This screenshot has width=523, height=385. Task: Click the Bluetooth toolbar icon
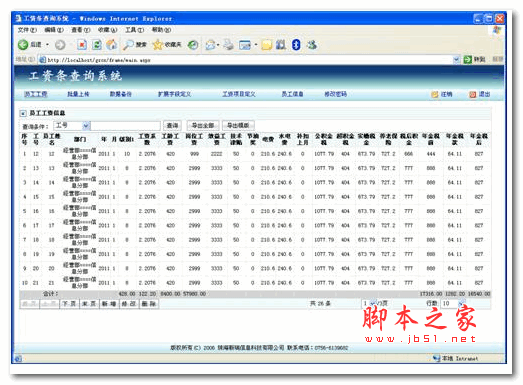[296, 45]
